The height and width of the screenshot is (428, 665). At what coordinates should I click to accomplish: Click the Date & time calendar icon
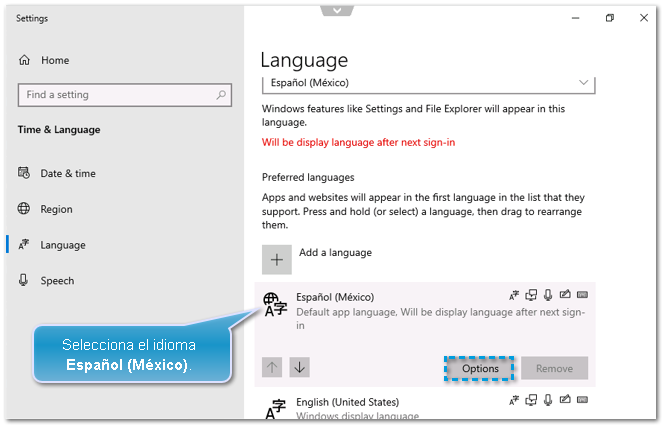tap(24, 173)
